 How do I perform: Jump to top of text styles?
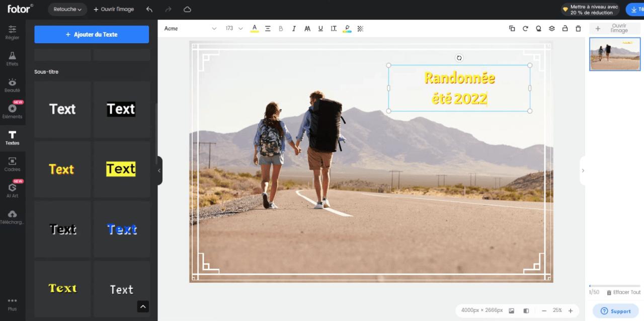143,306
